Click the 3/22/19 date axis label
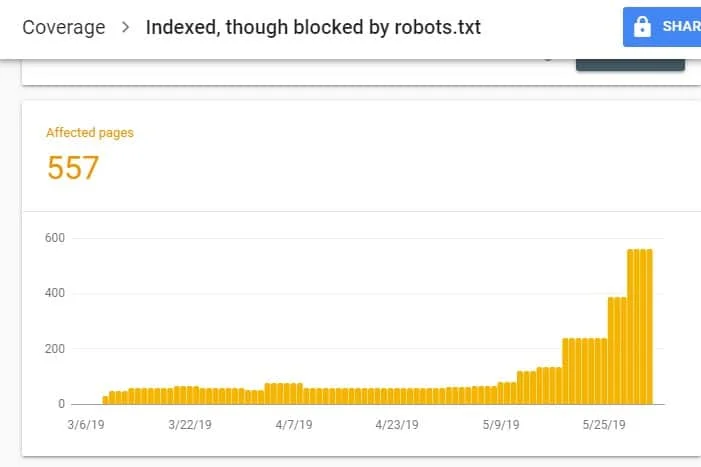The image size is (701, 467). tap(189, 425)
